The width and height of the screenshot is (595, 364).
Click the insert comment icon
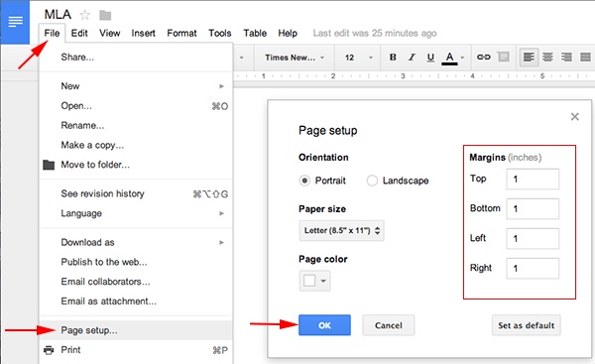coord(503,57)
